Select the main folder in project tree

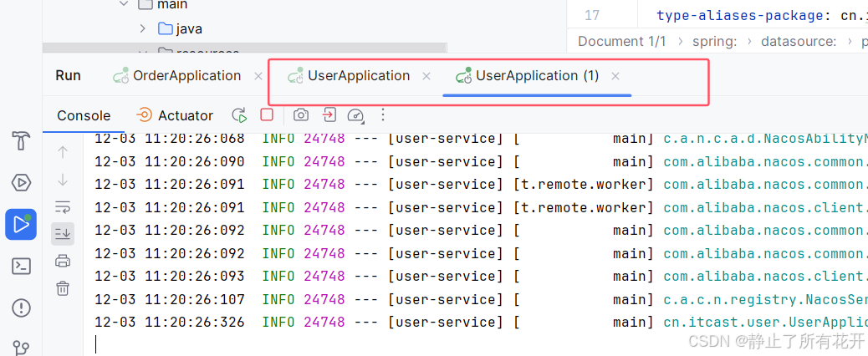163,4
